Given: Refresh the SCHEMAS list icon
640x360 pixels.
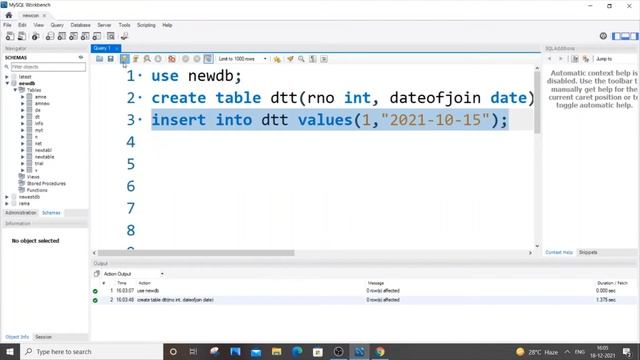Looking at the screenshot, I should (81, 58).
